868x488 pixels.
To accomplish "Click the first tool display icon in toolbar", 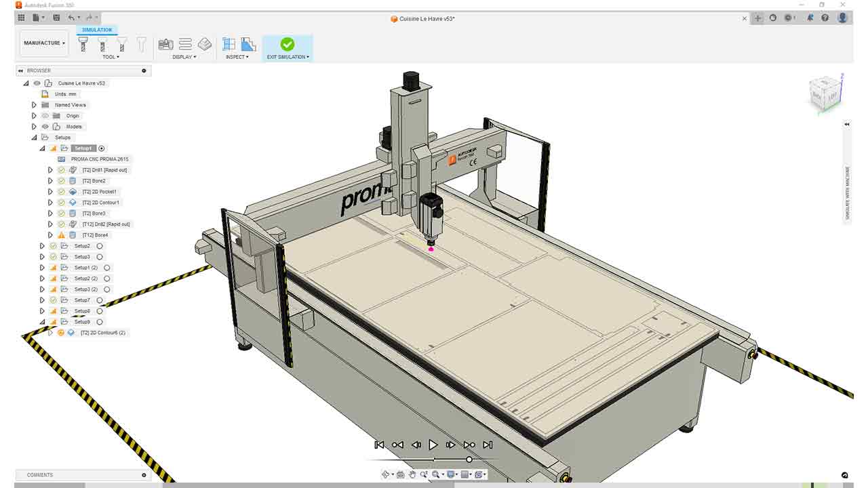I will coord(83,45).
